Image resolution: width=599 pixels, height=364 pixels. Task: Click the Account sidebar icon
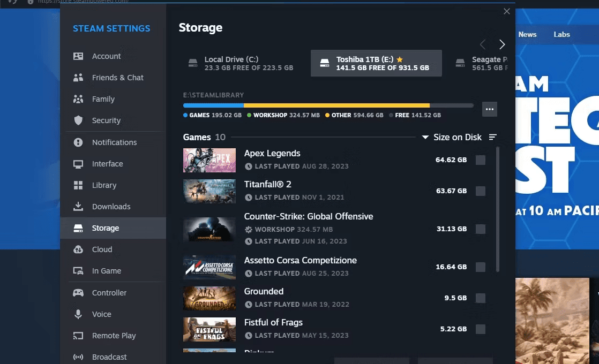coord(78,56)
